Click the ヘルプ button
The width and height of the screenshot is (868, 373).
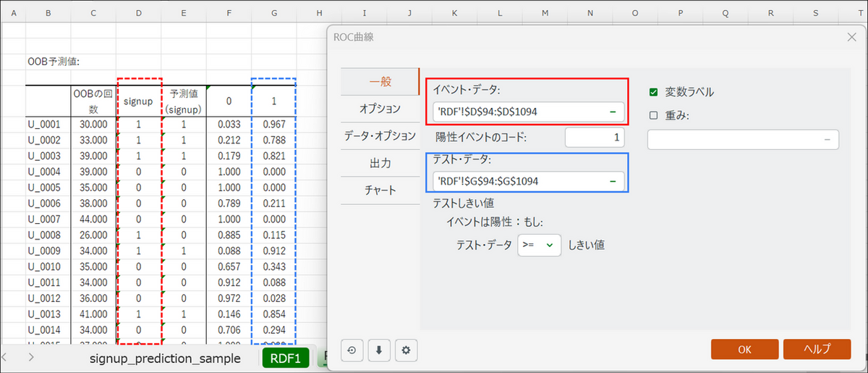(817, 349)
